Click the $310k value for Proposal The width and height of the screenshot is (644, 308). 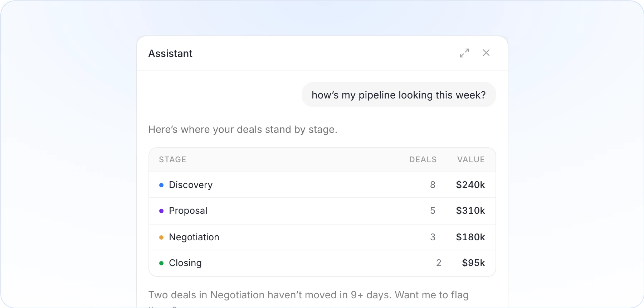click(x=470, y=211)
